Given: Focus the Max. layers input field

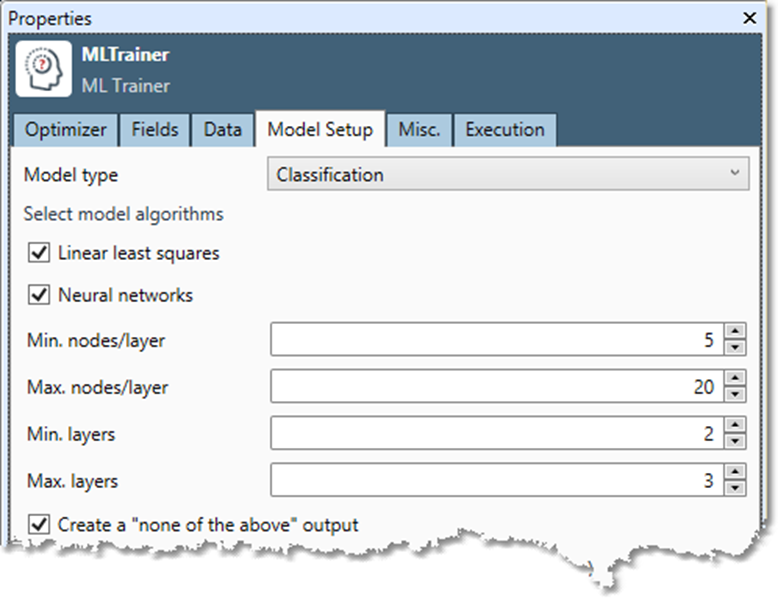Looking at the screenshot, I should click(495, 481).
